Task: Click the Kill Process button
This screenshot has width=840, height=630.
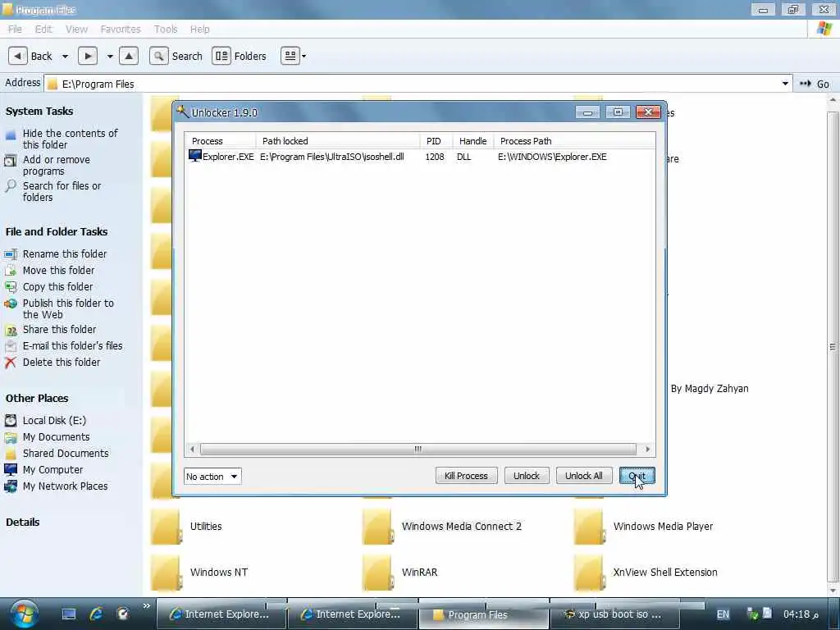Action: coord(466,476)
